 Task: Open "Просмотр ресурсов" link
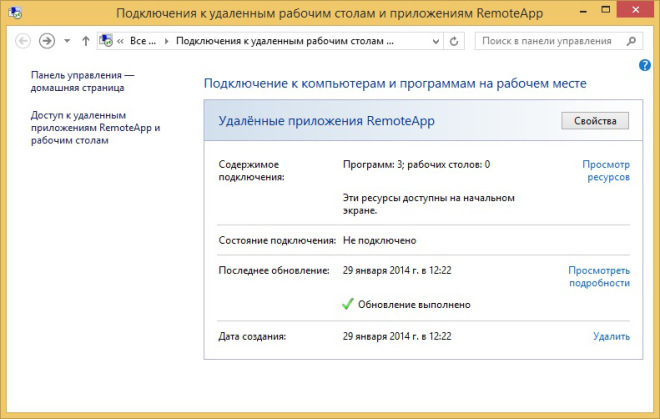click(x=606, y=170)
